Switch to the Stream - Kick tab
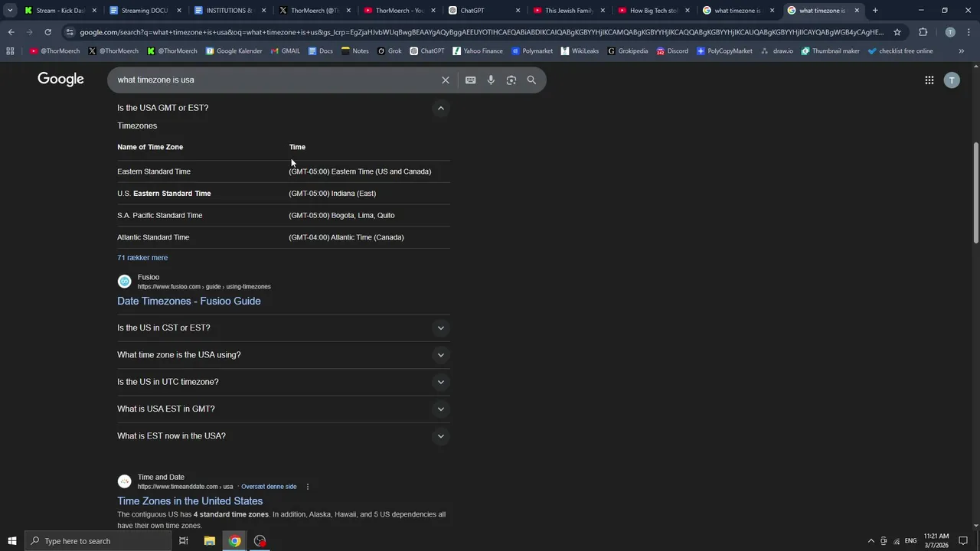Image resolution: width=980 pixels, height=551 pixels. (x=60, y=11)
